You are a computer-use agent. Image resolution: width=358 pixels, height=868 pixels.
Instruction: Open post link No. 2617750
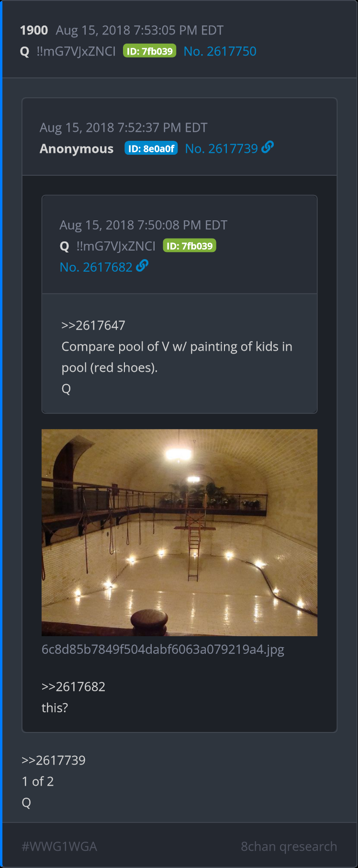tap(220, 51)
